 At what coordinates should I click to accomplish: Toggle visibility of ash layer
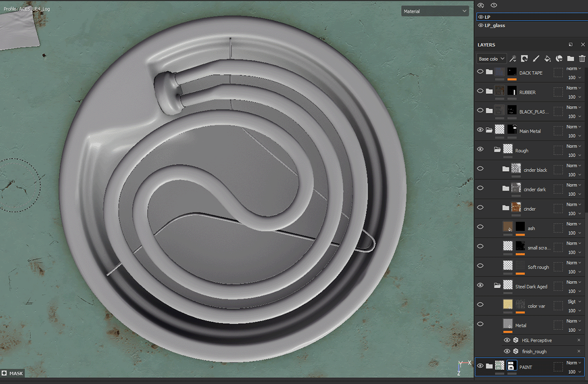pyautogui.click(x=480, y=227)
